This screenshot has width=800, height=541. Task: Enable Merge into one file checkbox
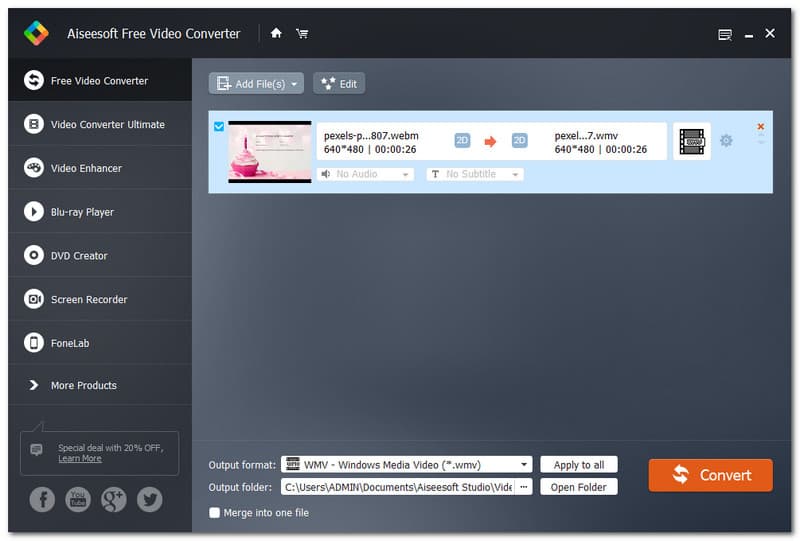[214, 513]
